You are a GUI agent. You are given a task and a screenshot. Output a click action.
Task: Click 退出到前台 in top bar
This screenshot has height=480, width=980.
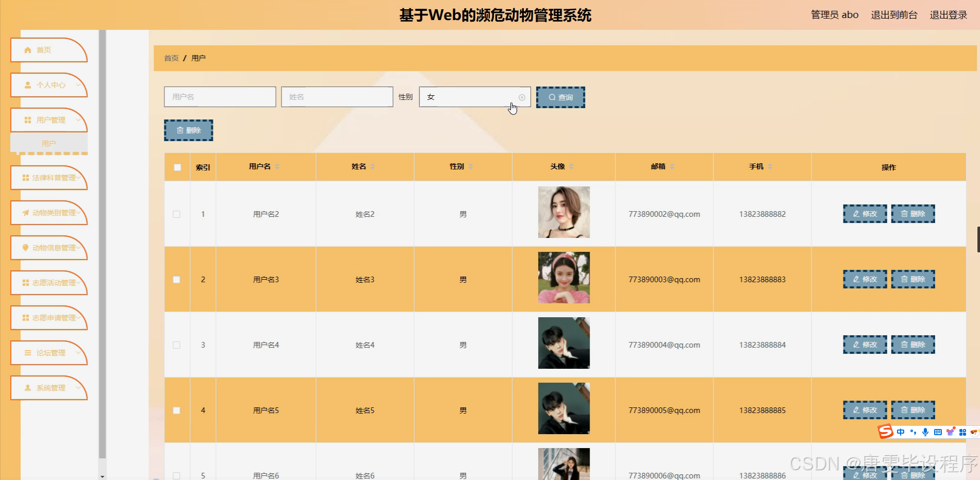click(x=894, y=15)
